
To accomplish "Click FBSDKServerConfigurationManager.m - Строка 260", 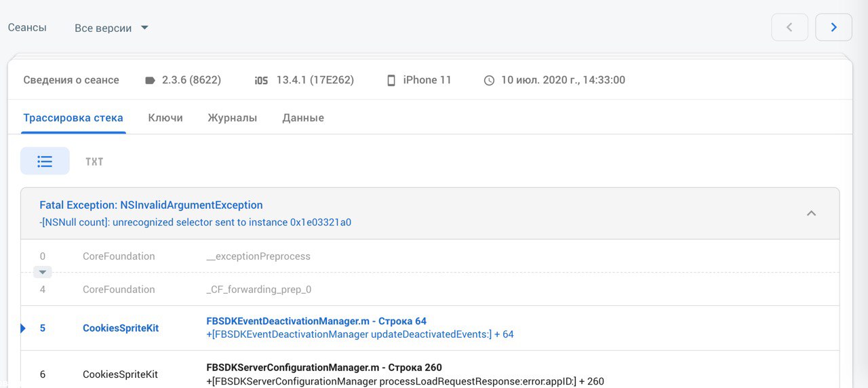I will pyautogui.click(x=324, y=368).
